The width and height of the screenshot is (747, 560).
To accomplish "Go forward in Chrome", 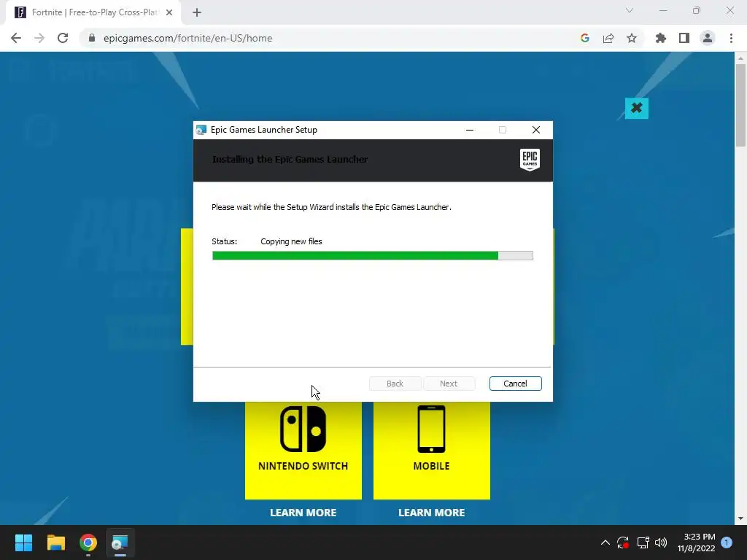I will (x=39, y=38).
